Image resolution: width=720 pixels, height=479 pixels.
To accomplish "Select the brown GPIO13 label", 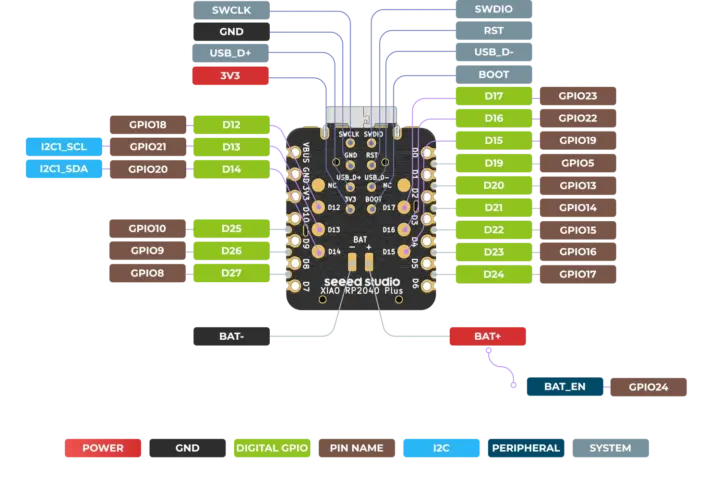I will 578,186.
